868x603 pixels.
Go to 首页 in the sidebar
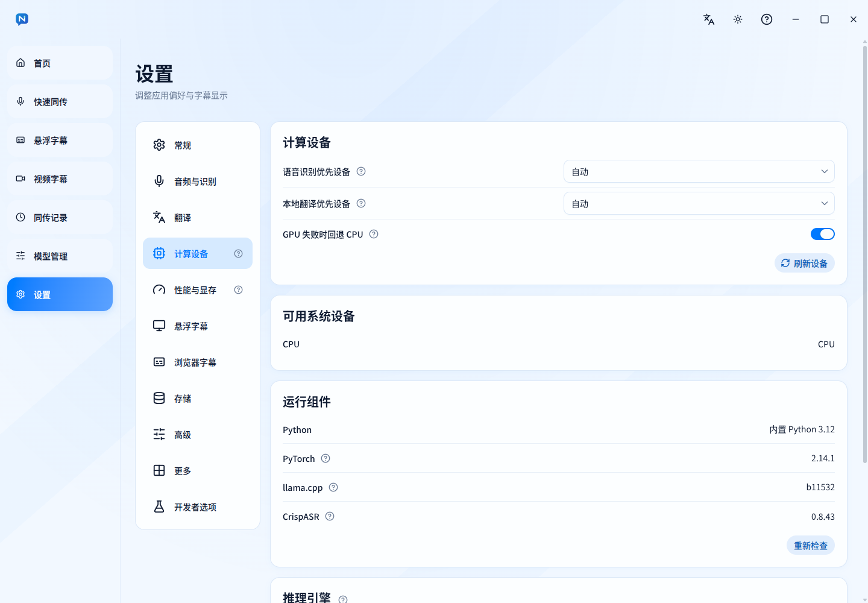[x=60, y=63]
